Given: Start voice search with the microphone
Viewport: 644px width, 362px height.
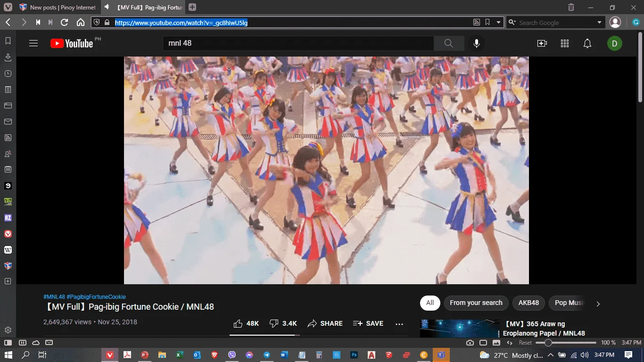Looking at the screenshot, I should coord(477,43).
